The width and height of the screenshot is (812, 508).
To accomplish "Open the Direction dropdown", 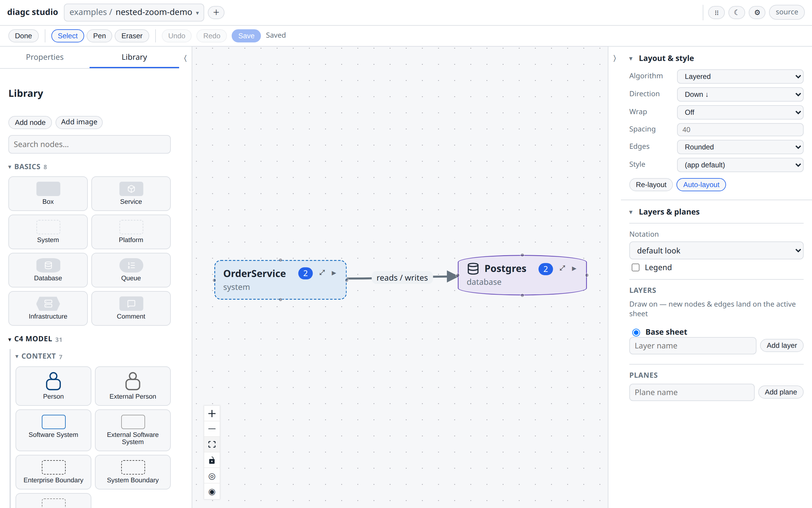I will point(740,94).
